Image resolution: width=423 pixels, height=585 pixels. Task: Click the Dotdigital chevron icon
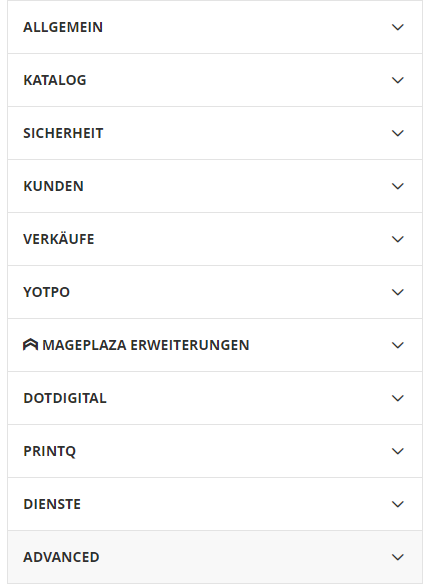tap(398, 398)
